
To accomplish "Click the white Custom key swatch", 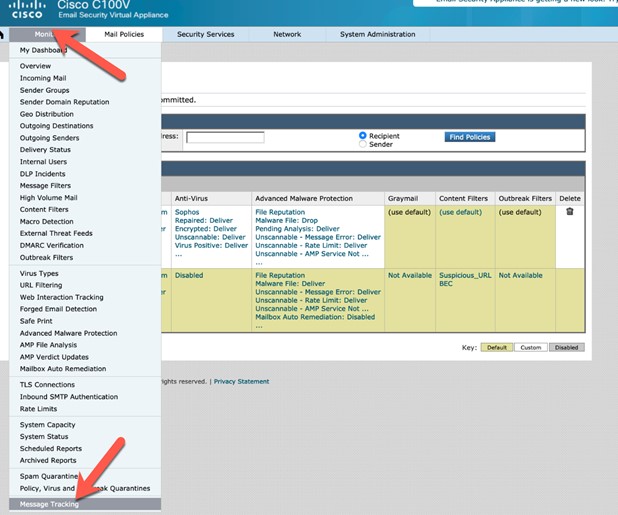I will [x=531, y=348].
